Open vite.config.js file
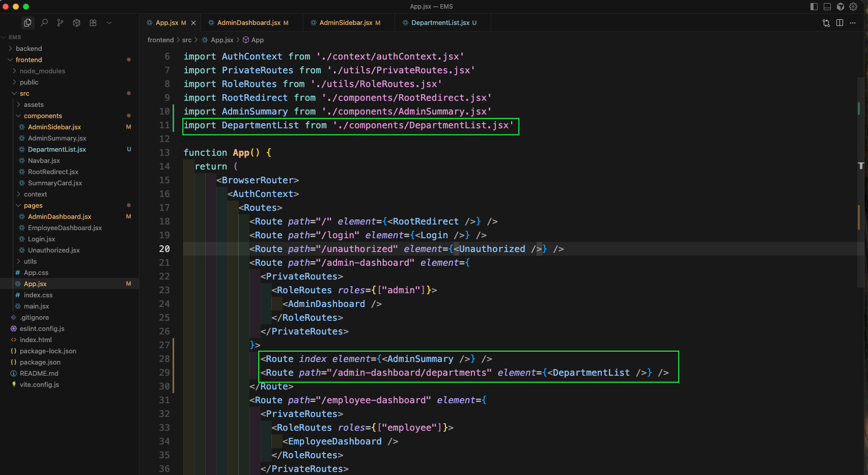Viewport: 868px width, 475px height. [69, 384]
